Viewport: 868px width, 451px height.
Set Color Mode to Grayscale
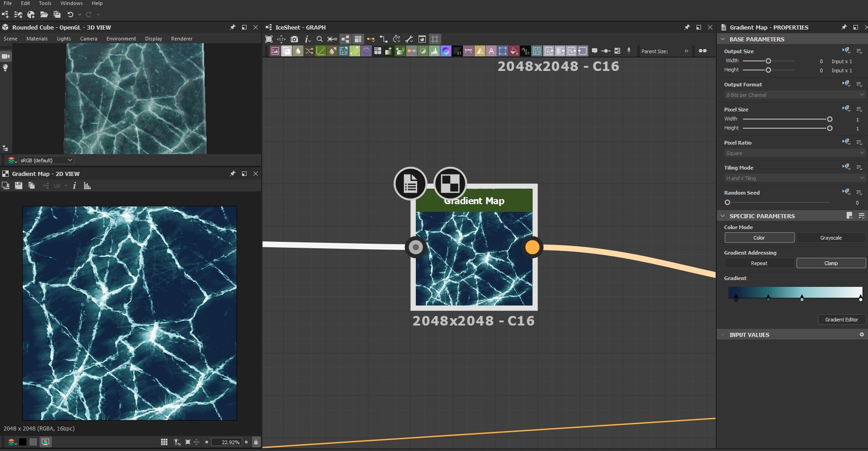[x=831, y=238]
